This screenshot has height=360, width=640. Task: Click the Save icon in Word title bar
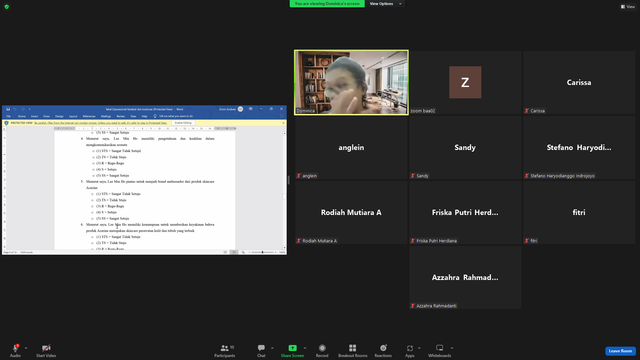tap(8, 109)
